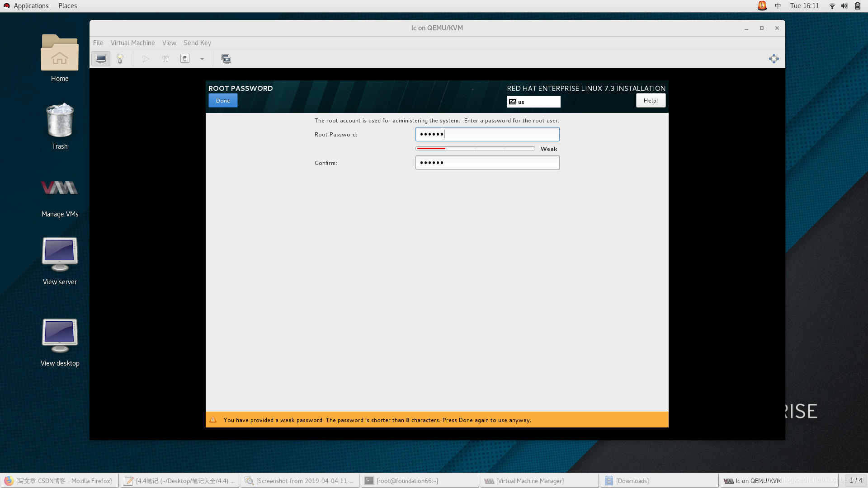This screenshot has width=868, height=488.
Task: Open the File menu
Action: coord(98,43)
